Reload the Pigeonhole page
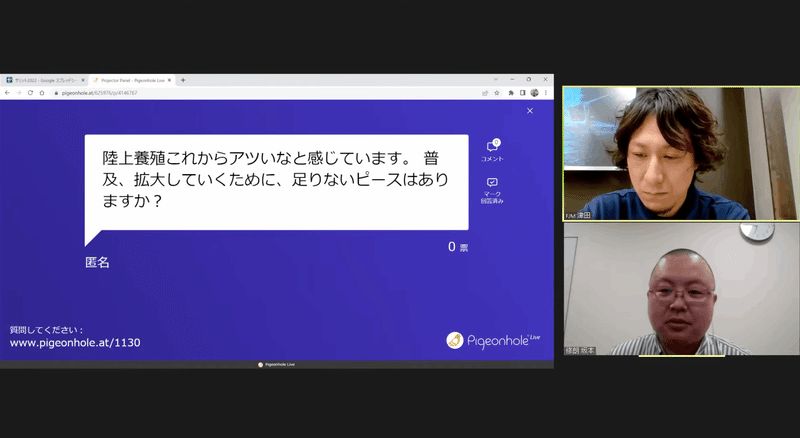Viewport: 800px width, 438px height. click(x=30, y=93)
